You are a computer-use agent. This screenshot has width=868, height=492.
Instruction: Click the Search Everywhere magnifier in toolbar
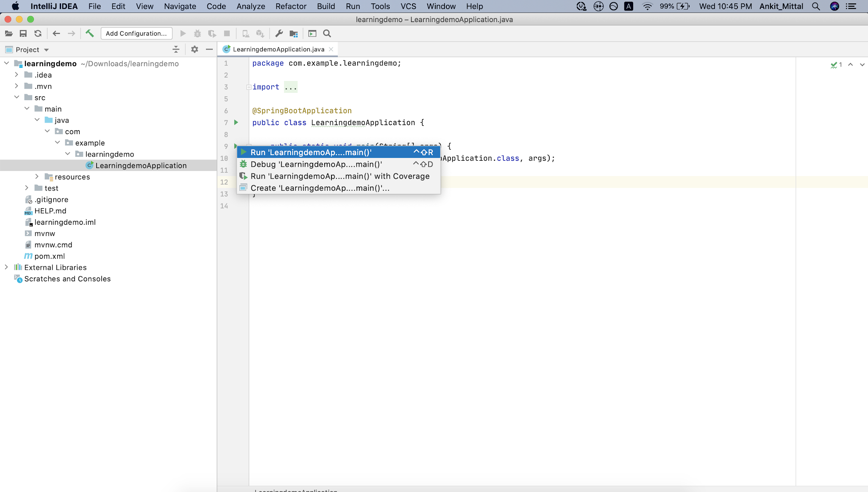[327, 34]
